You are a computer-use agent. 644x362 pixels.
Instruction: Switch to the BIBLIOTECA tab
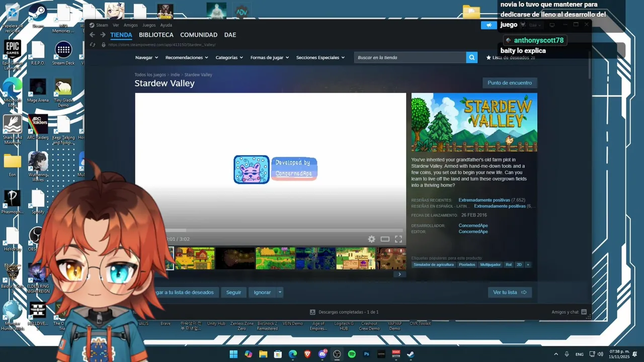156,35
